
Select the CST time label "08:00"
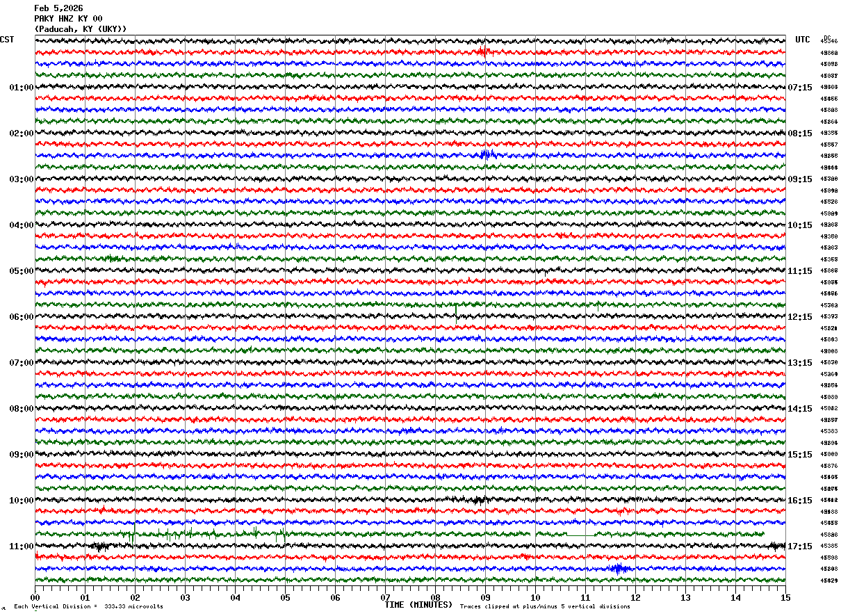click(22, 409)
